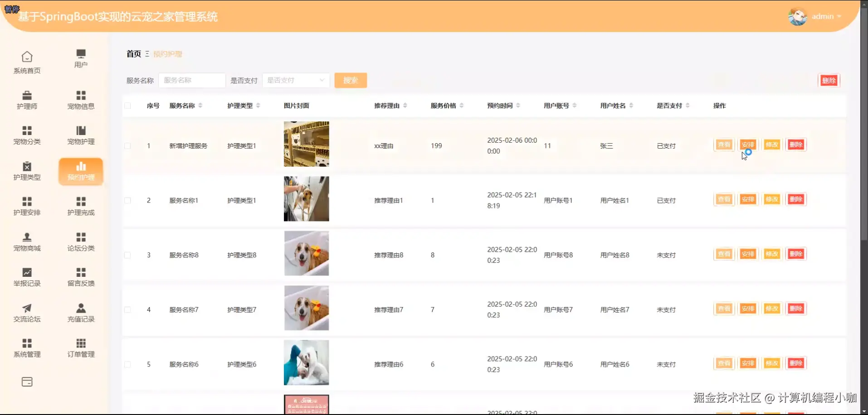
Task: Click the orange 搜索 search button
Action: coord(351,80)
